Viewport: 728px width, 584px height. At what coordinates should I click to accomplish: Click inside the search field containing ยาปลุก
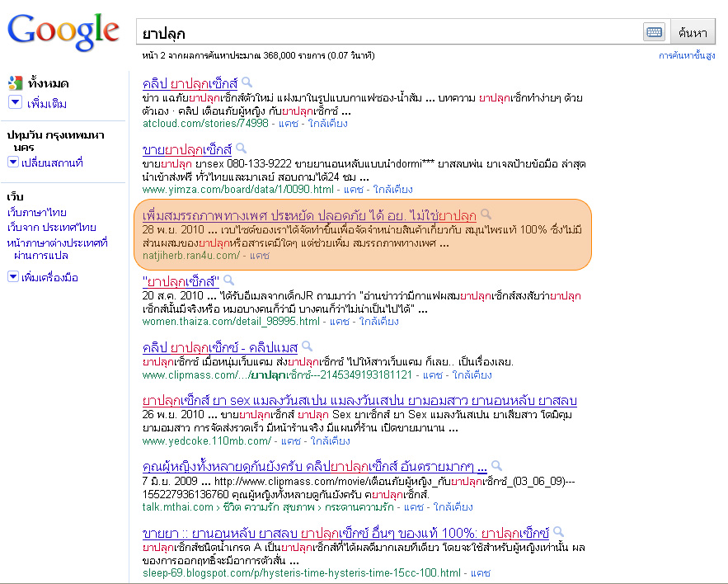[389, 32]
